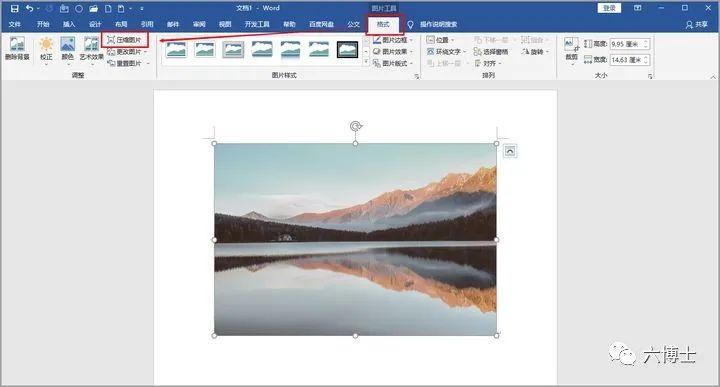Undo the last action
This screenshot has height=387, width=720.
(x=29, y=8)
